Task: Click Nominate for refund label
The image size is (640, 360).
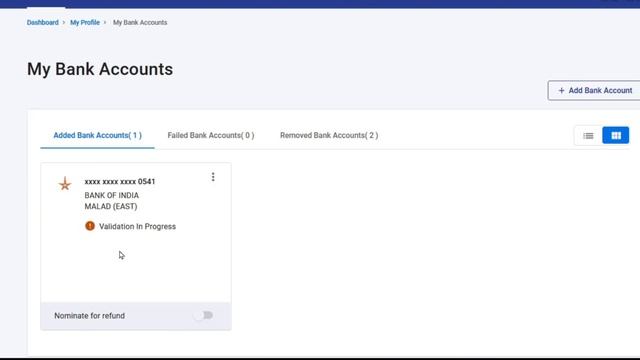Action: [89, 316]
